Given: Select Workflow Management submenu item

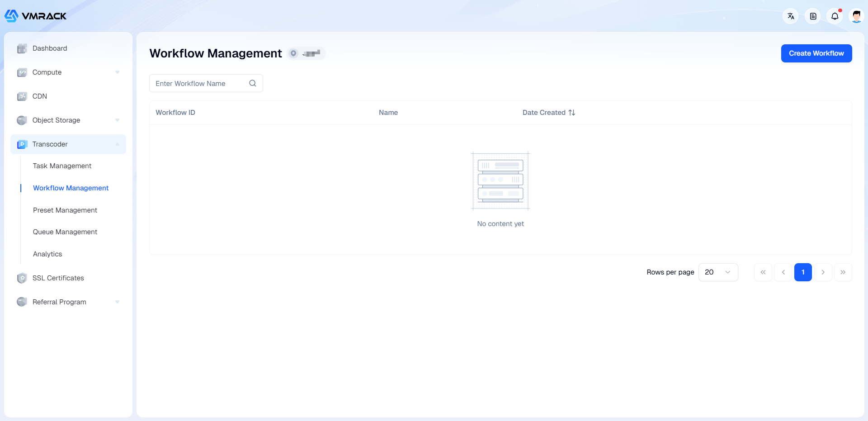Looking at the screenshot, I should tap(71, 188).
